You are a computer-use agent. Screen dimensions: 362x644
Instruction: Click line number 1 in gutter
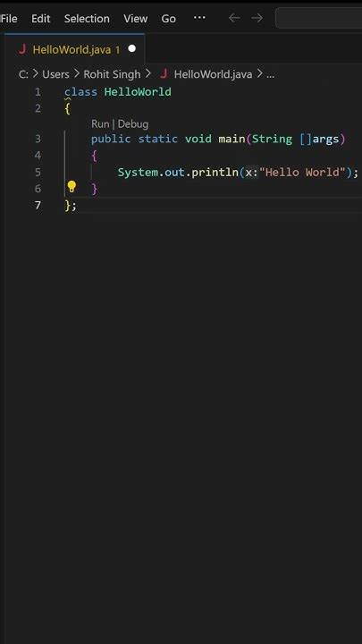click(38, 91)
